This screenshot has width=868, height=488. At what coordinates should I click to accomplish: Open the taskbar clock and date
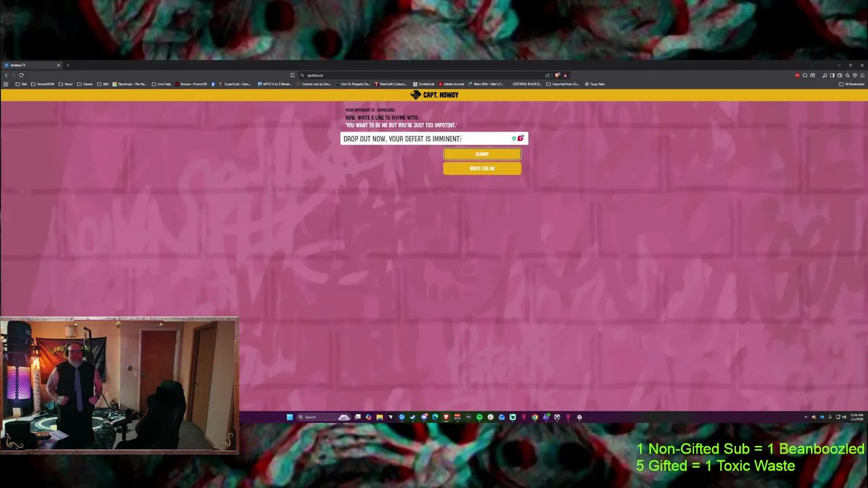[856, 417]
